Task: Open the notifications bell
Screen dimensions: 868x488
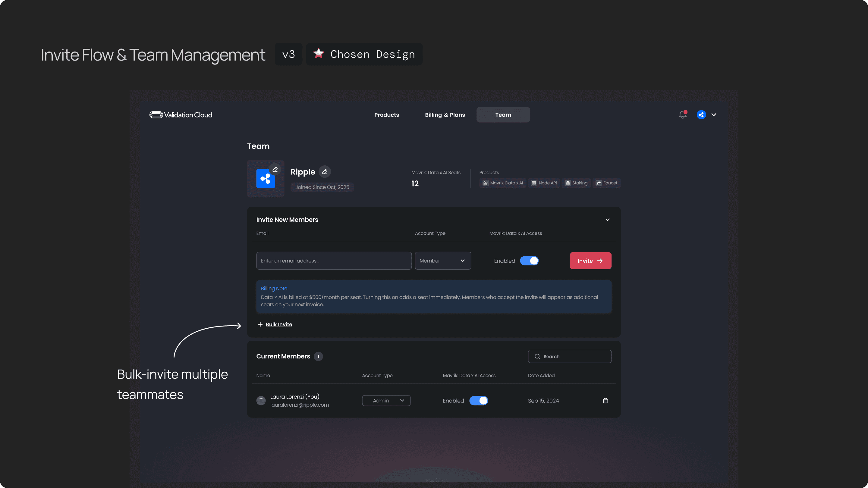Action: [682, 115]
